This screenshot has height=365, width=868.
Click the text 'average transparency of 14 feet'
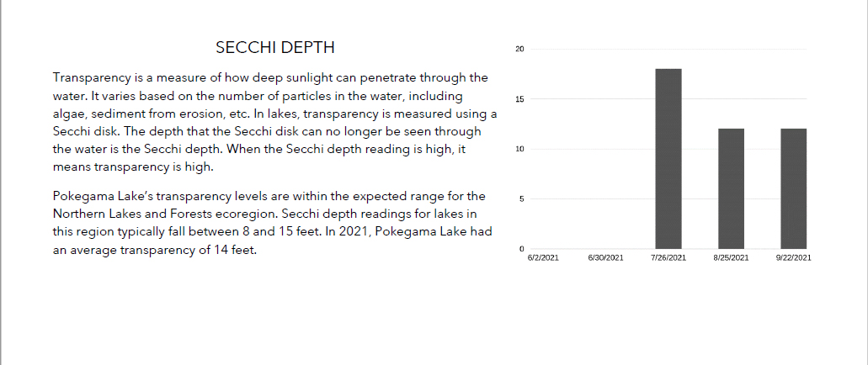pyautogui.click(x=162, y=251)
